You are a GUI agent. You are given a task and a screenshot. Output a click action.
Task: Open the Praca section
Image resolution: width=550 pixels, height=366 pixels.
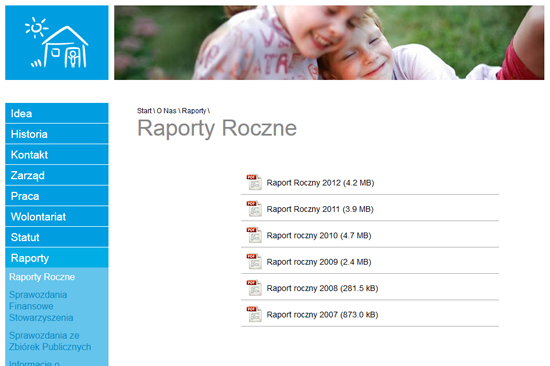(57, 196)
